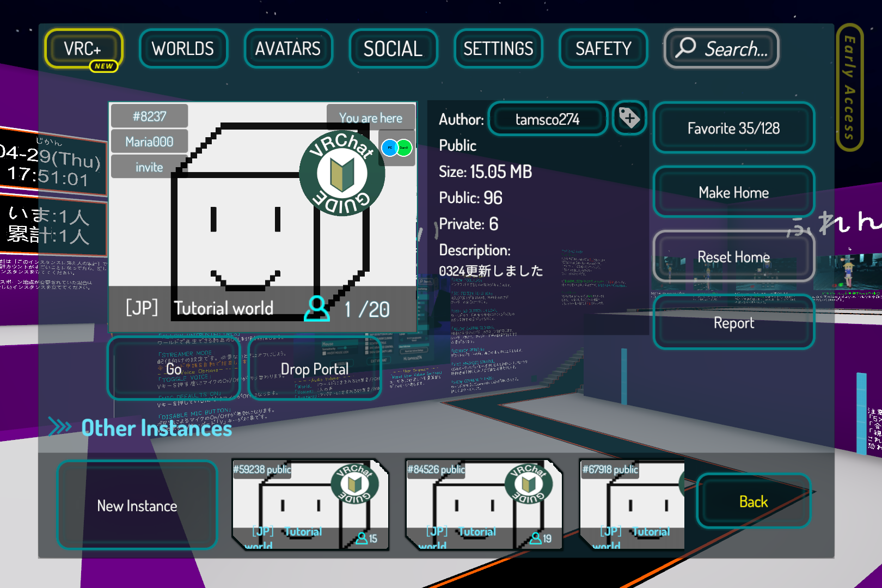This screenshot has height=588, width=882.
Task: Drop Portal to this world
Action: [314, 369]
